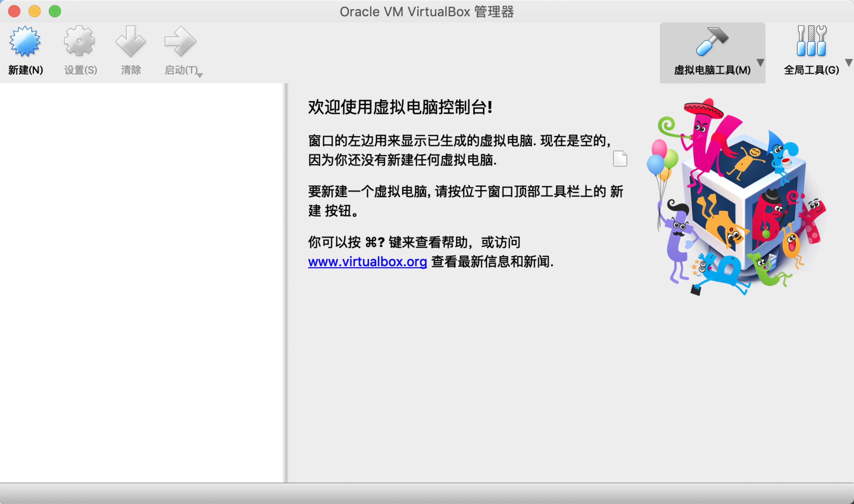Click the title Oracle VM VirtualBox 管理器
Viewport: 854px width, 504px height.
click(427, 12)
